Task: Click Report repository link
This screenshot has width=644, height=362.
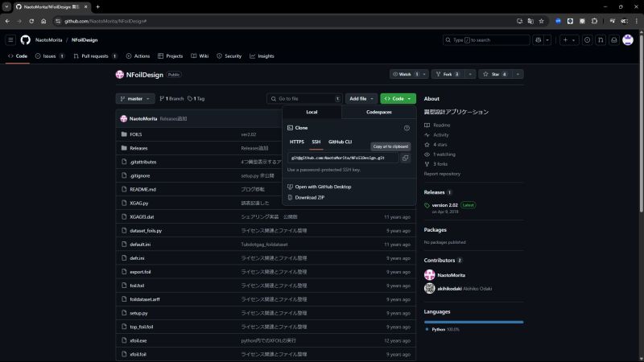Action: pyautogui.click(x=442, y=174)
